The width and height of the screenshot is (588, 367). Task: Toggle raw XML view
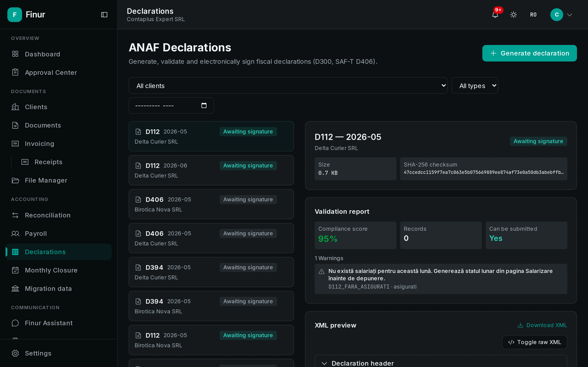click(535, 342)
